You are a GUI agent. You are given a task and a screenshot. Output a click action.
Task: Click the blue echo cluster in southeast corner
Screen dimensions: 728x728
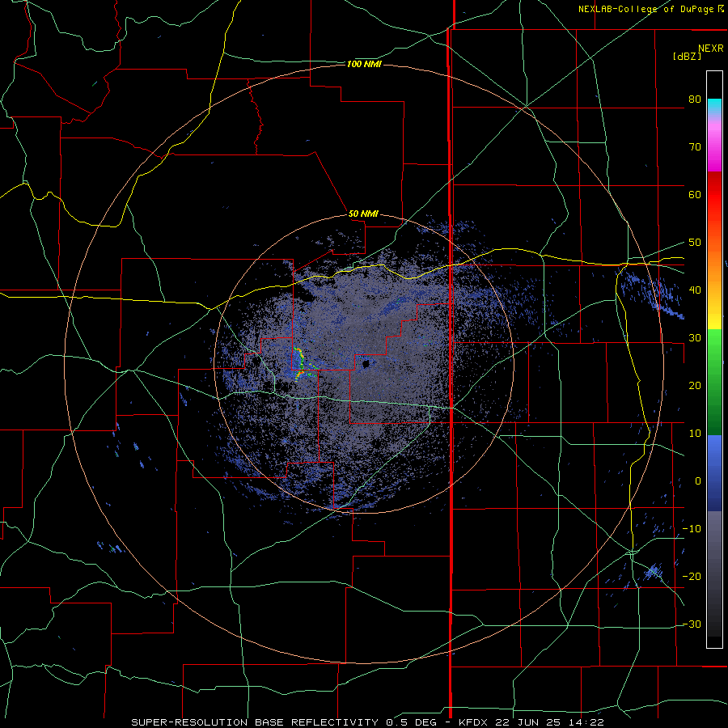[654, 571]
